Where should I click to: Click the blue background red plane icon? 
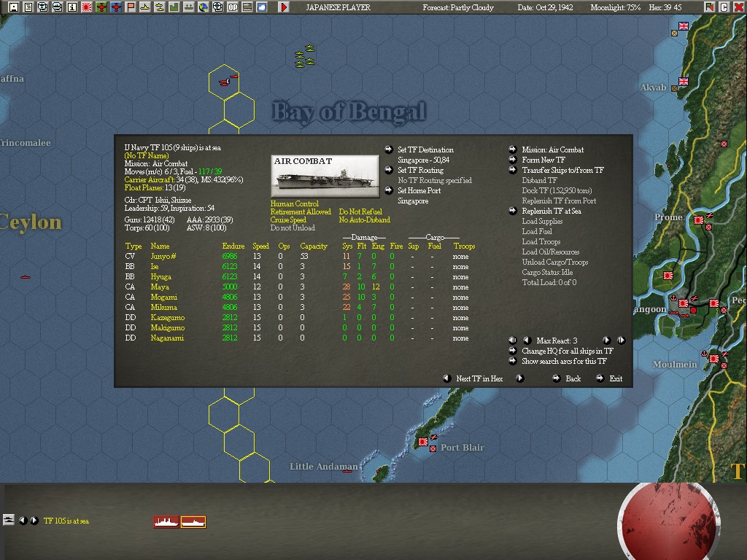[x=116, y=7]
